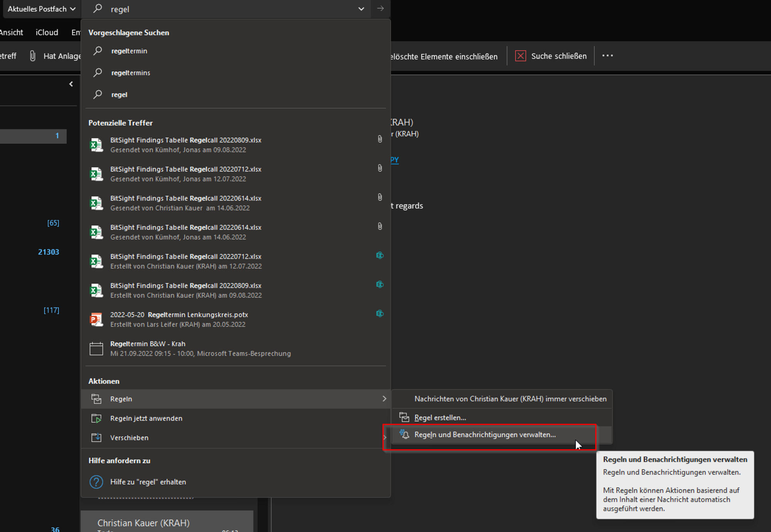
Task: Click the Excel icon of the Regelcall 20220809.xlsx file sent 09.08.2022
Action: (x=96, y=145)
